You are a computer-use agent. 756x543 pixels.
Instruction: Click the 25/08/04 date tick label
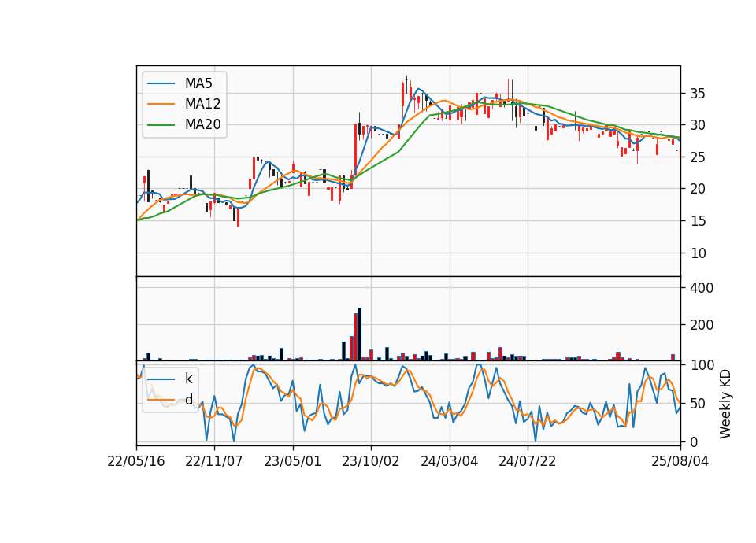pyautogui.click(x=680, y=462)
